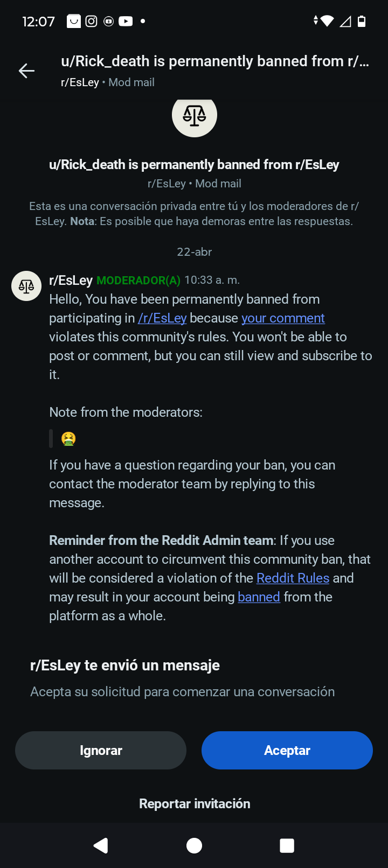Open the /r/EsLey link
Screen dimensions: 388x868
click(162, 318)
